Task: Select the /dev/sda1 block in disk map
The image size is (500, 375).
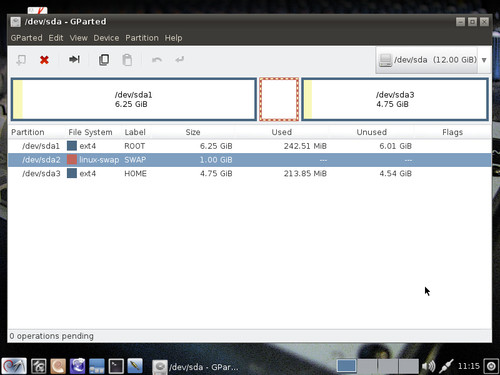Action: pyautogui.click(x=134, y=99)
